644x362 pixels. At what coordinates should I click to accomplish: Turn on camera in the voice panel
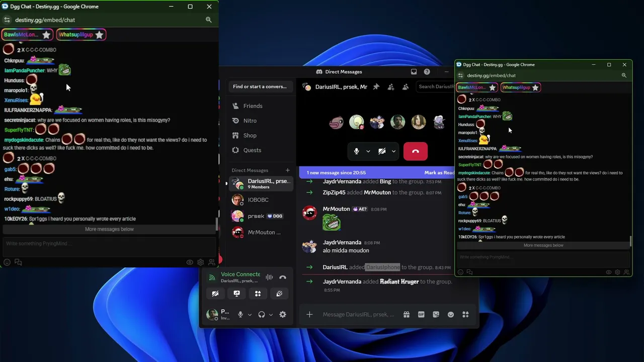tap(215, 294)
